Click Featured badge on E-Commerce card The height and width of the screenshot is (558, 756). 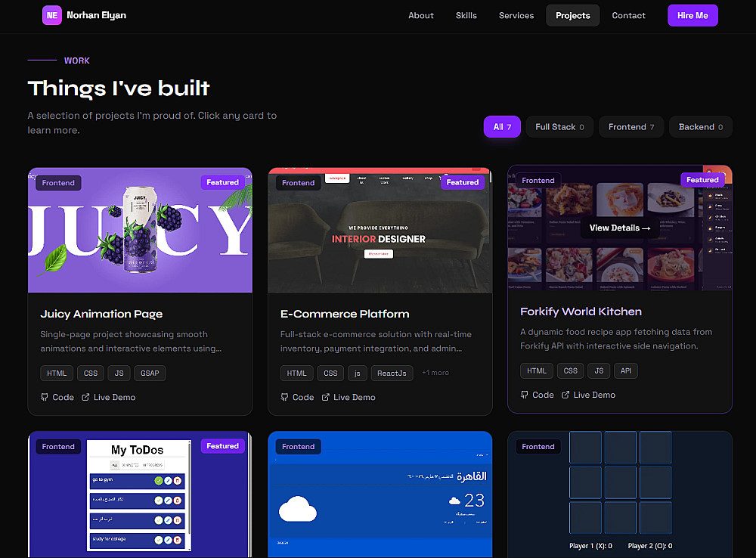click(463, 182)
